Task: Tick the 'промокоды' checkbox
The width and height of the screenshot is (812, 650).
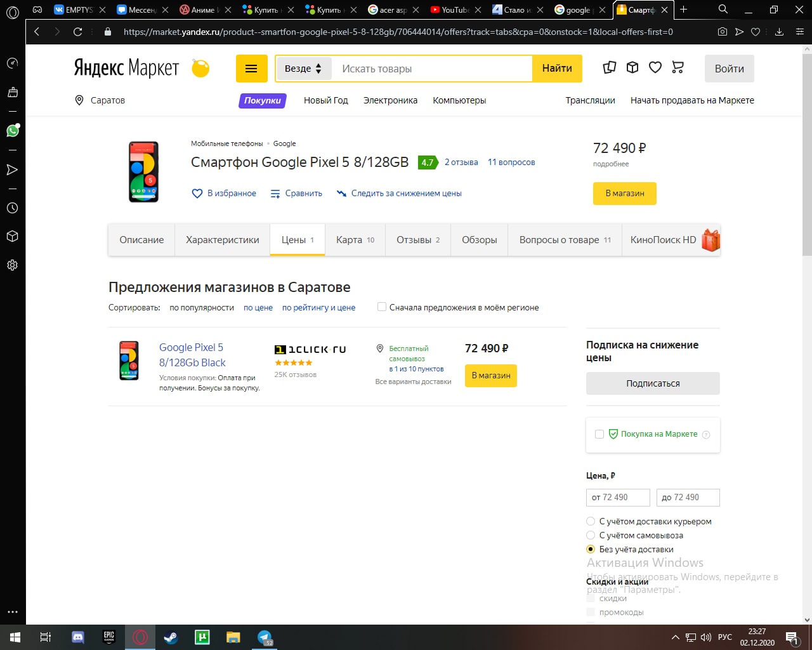Action: [591, 612]
